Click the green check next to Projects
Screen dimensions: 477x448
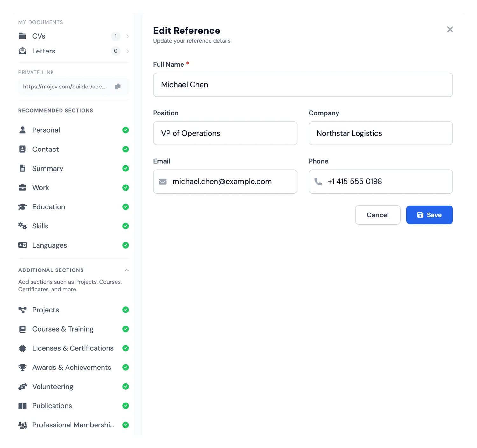pyautogui.click(x=126, y=310)
